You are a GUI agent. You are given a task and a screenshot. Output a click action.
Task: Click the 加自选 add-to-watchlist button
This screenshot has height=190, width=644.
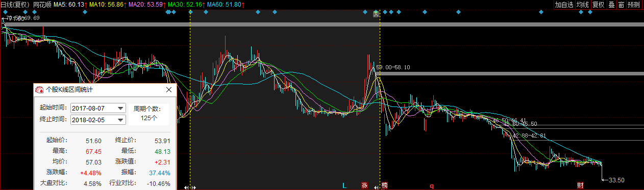564,5
